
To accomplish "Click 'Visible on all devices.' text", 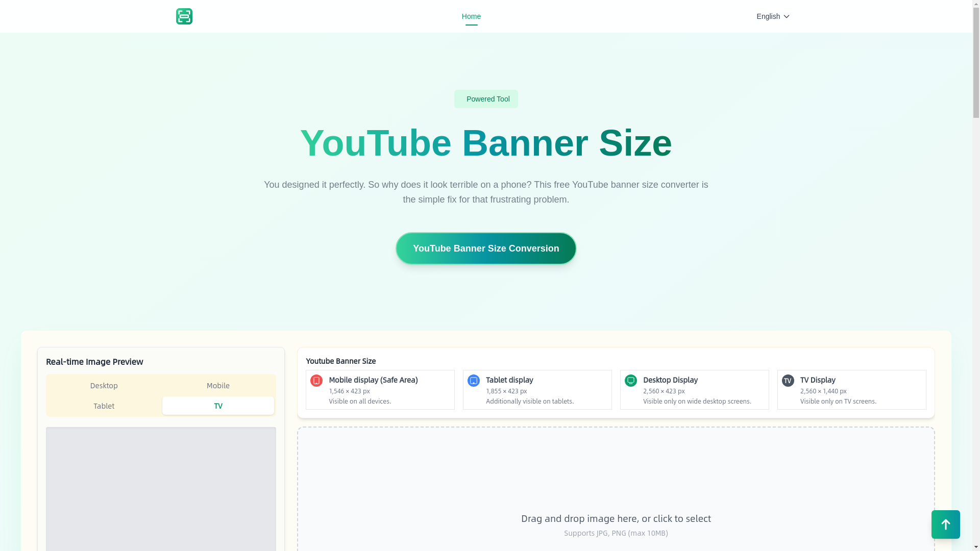I will [x=360, y=402].
